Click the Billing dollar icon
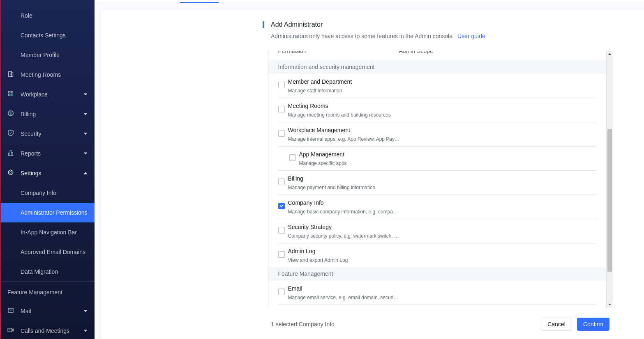 [11, 114]
